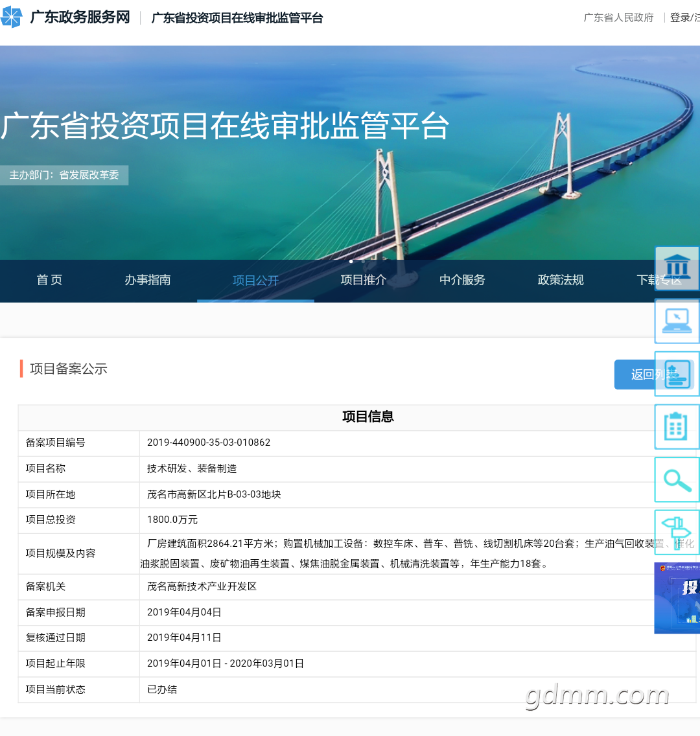Click project status 已办结

tap(162, 689)
